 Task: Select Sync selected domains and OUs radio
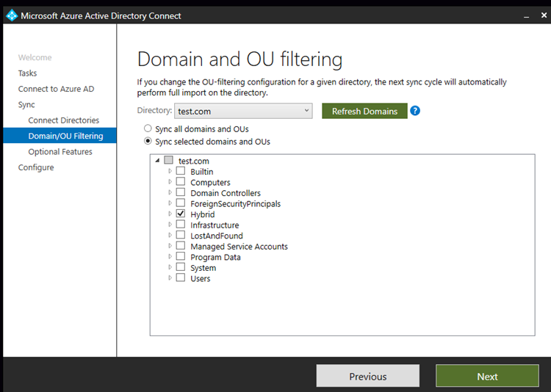pos(148,141)
